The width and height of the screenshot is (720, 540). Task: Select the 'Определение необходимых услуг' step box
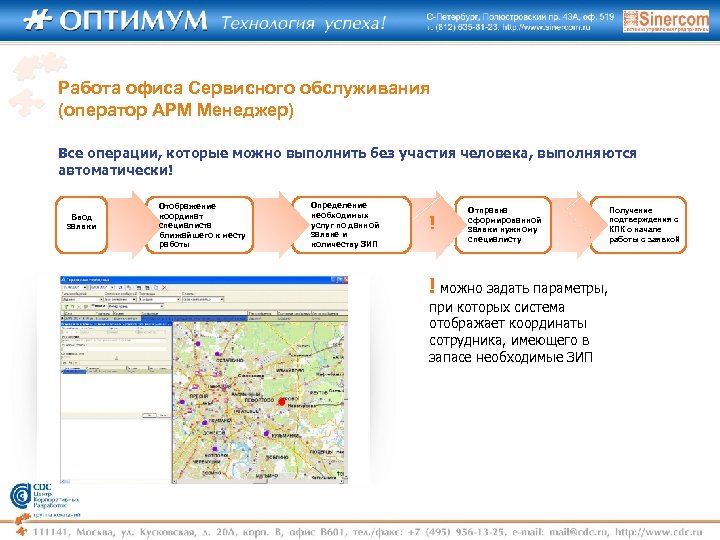351,225
